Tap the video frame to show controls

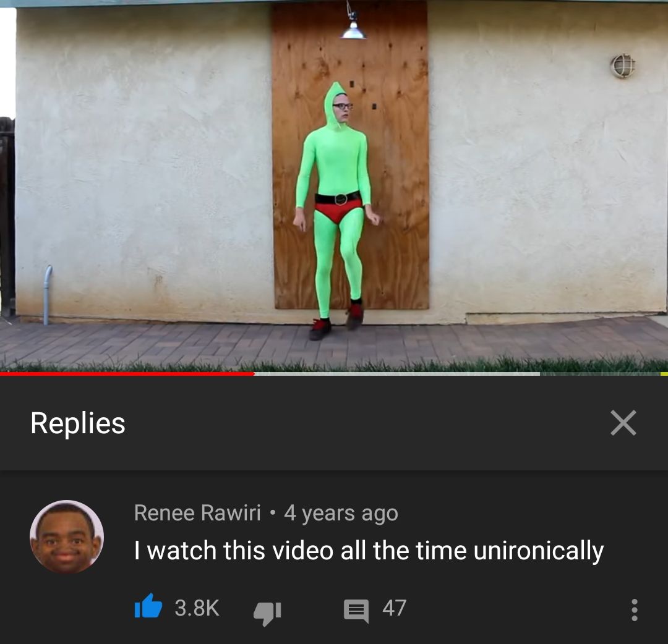[334, 185]
